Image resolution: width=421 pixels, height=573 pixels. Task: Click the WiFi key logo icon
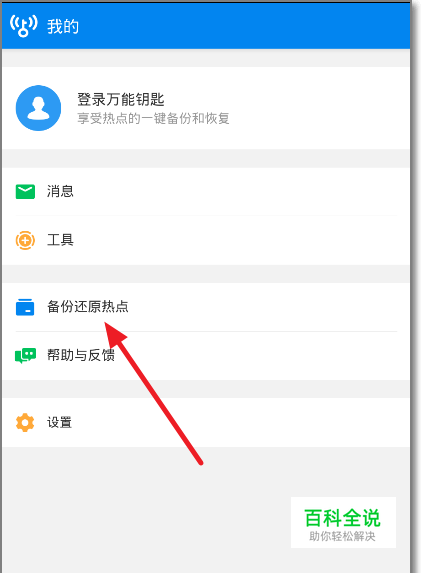tap(23, 26)
